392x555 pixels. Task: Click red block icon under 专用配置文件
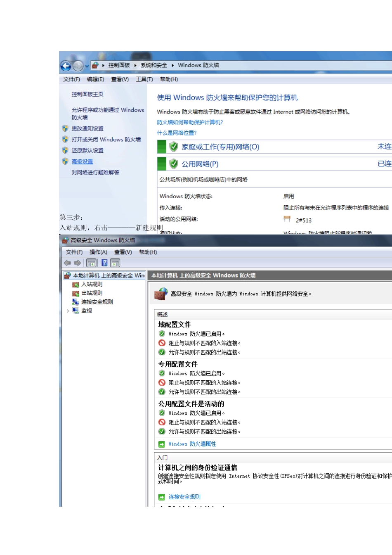coord(162,382)
